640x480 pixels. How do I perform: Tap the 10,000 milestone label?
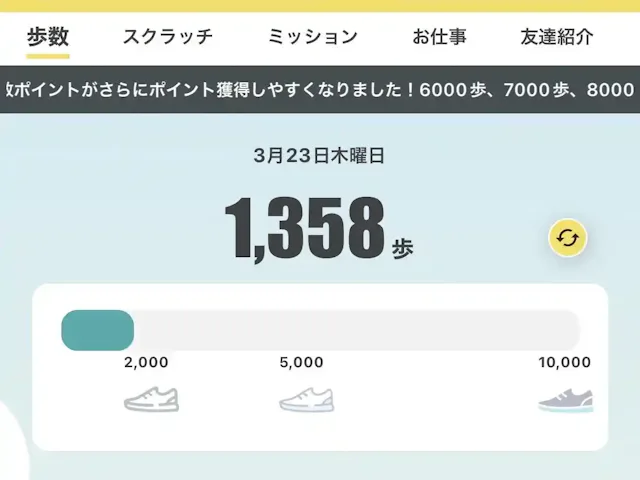coord(564,363)
